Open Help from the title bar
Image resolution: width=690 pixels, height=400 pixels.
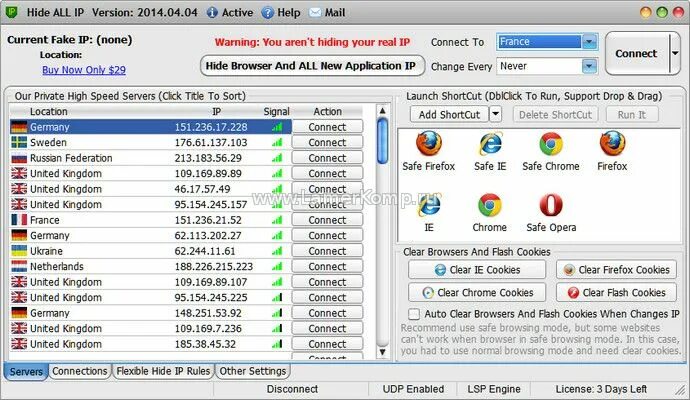coord(281,12)
